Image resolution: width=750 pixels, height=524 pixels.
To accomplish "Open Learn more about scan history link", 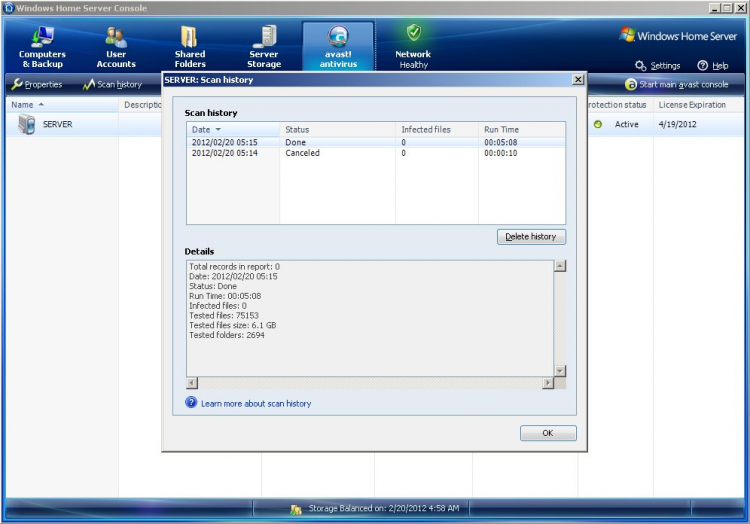I will point(256,404).
